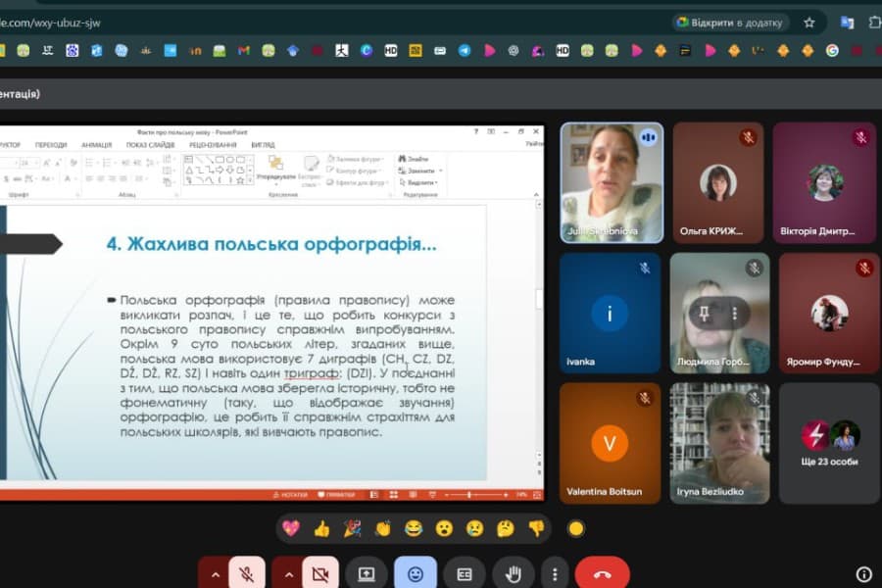The width and height of the screenshot is (882, 588).
Task: Open РЕЦЕНЗУВАННЯ ribbon tab
Action: point(213,145)
